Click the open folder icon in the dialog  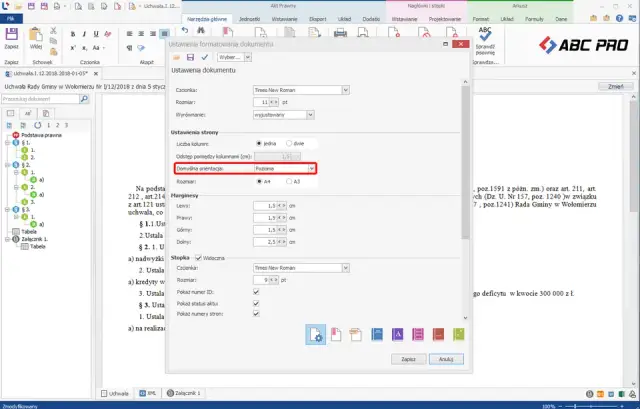(175, 57)
